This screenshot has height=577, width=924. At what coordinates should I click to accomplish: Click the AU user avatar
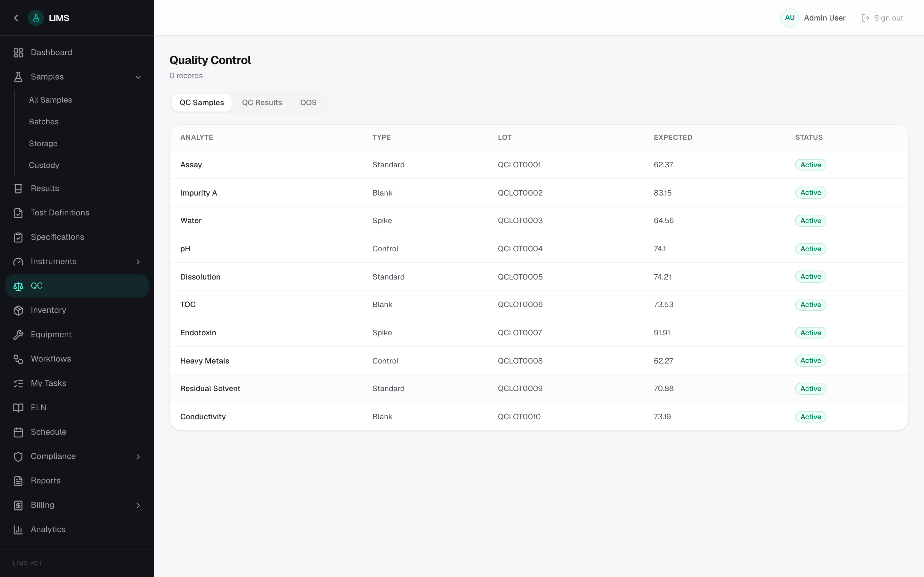(x=790, y=18)
